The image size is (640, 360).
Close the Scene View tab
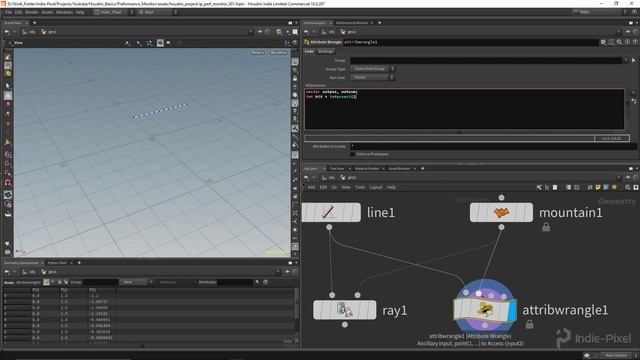click(x=27, y=23)
